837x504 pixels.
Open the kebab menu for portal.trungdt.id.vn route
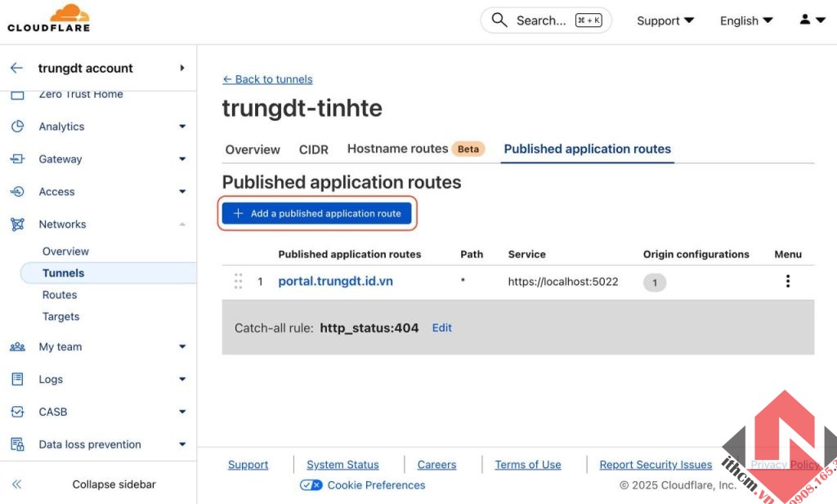click(787, 281)
